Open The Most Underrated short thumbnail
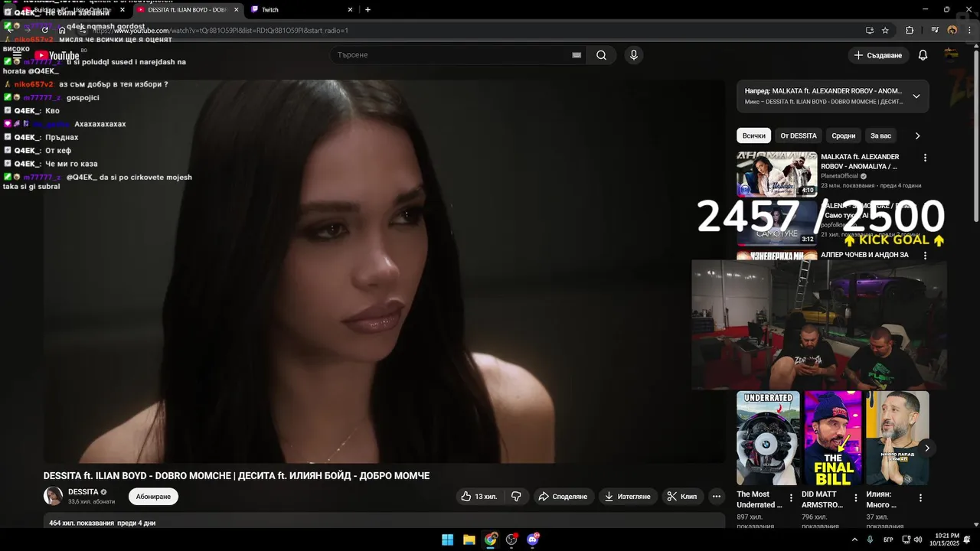This screenshot has width=980, height=551. pyautogui.click(x=768, y=438)
